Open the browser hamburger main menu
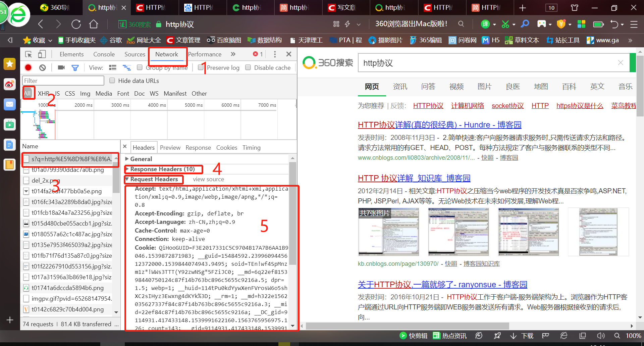Screen dimensions: 644x346 [634, 24]
